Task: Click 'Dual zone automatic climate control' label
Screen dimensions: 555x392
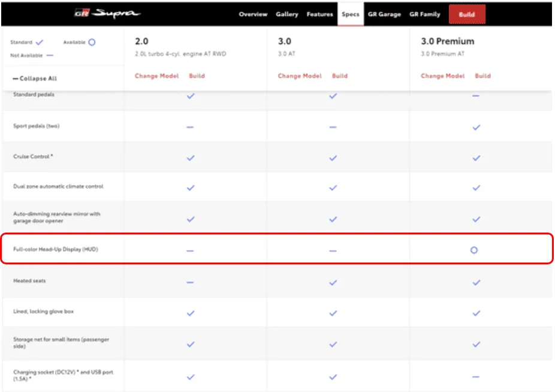Action: [x=58, y=186]
